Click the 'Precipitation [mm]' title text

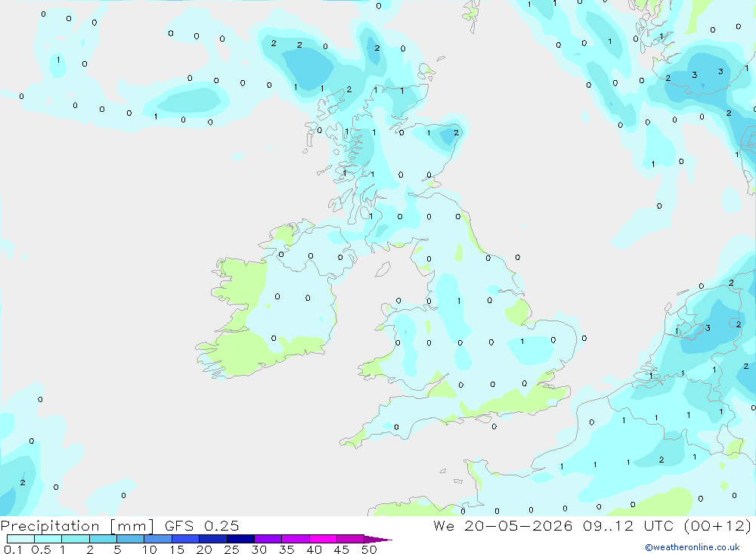click(x=77, y=526)
